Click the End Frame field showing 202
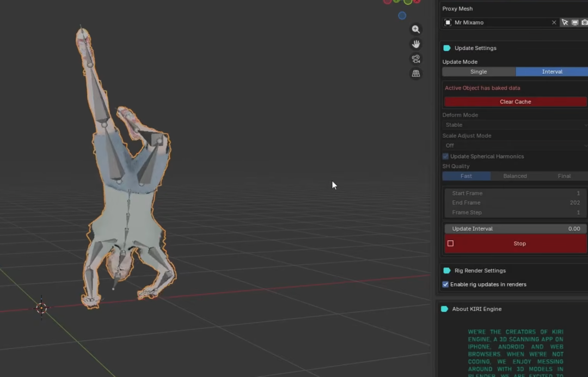Viewport: 588px width, 377px height. coord(515,203)
